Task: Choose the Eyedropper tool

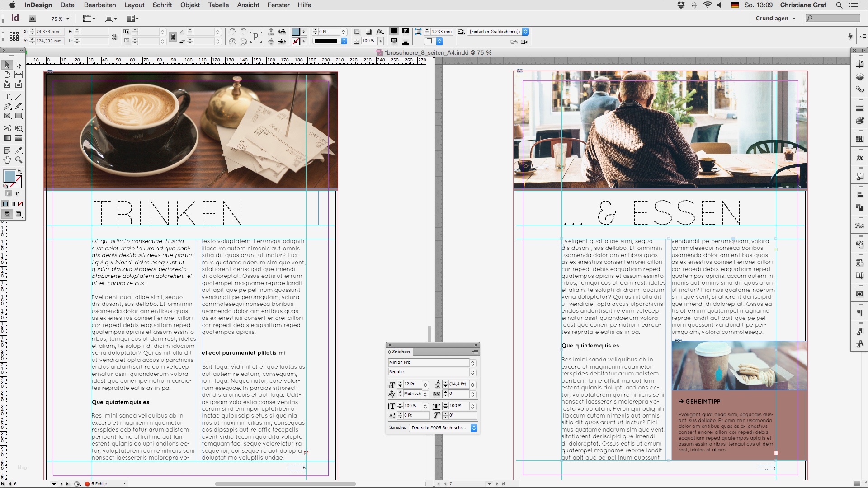Action: coord(19,150)
